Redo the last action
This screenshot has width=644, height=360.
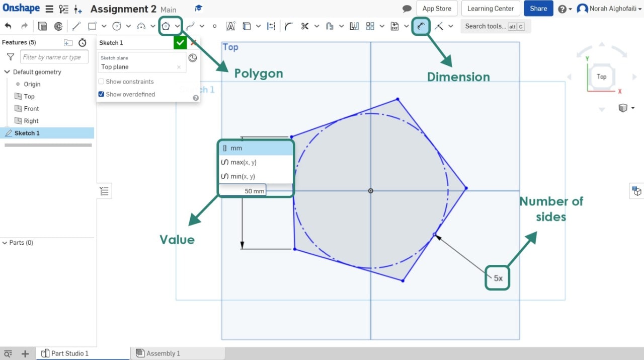tap(24, 26)
